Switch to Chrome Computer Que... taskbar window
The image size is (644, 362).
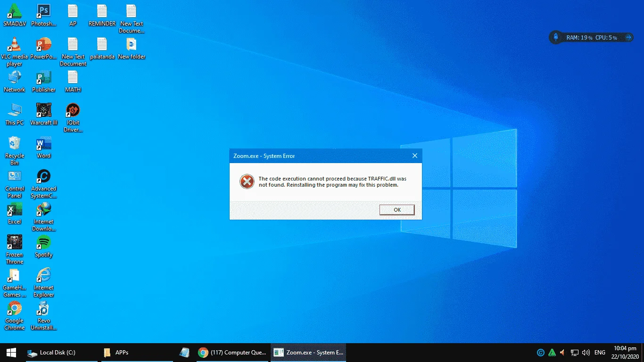[232, 353]
